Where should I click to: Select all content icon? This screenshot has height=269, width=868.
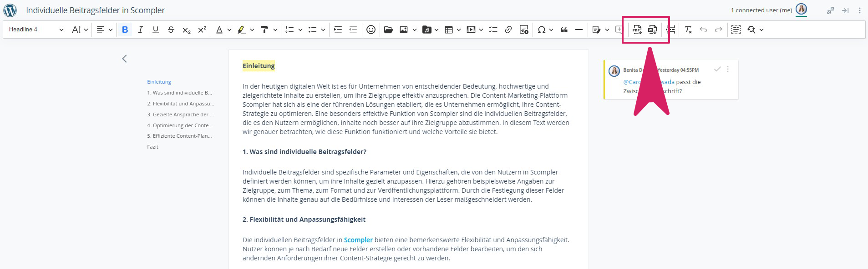click(736, 30)
